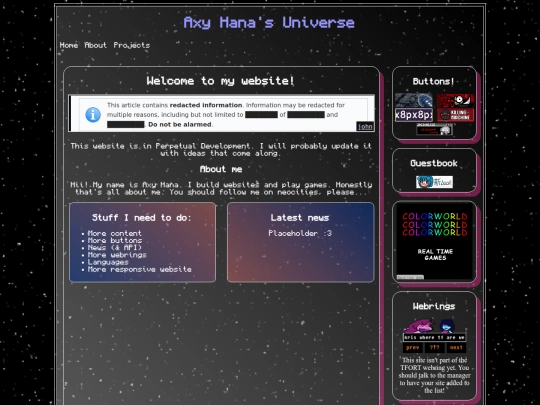Screen dimensions: 540x405
Task: Open the About navigation link
Action: tap(95, 45)
